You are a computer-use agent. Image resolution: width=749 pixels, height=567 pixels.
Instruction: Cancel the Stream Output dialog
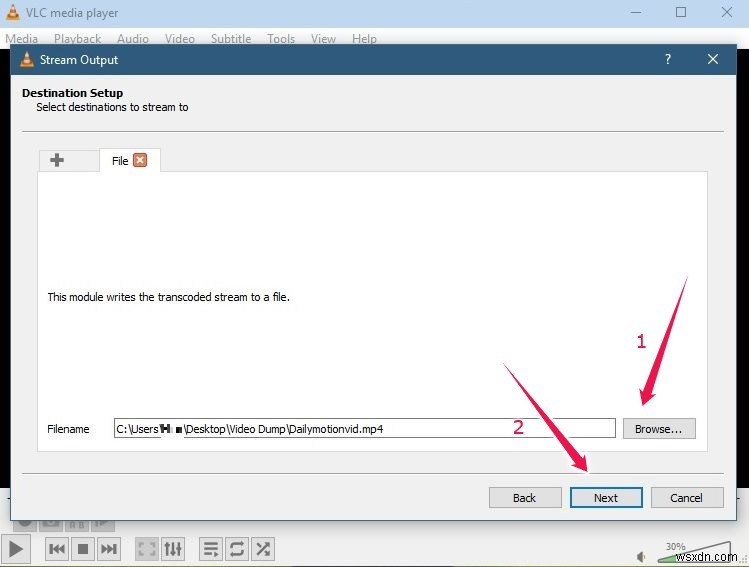[x=686, y=498]
